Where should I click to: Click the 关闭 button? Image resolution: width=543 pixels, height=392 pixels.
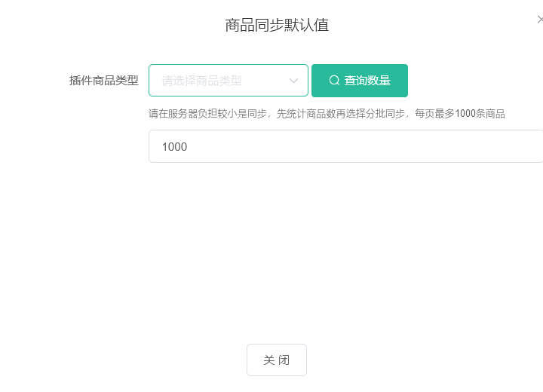[276, 360]
